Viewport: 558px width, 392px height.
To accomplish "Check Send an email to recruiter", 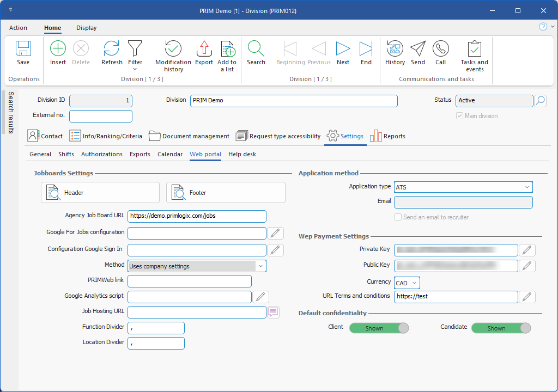I will 398,217.
